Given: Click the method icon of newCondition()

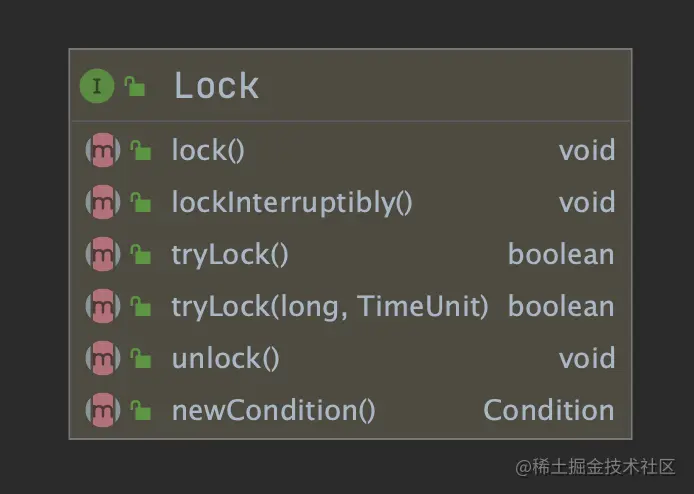Looking at the screenshot, I should (x=103, y=410).
